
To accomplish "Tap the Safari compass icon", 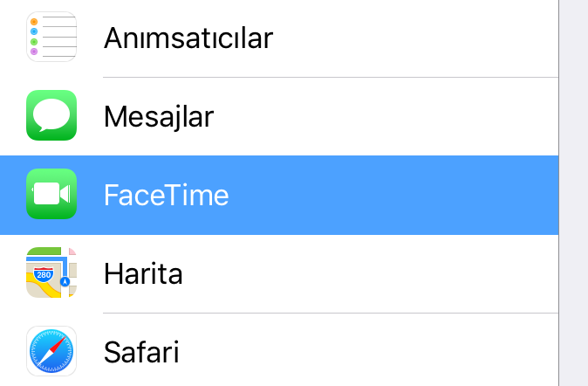I will tap(51, 352).
